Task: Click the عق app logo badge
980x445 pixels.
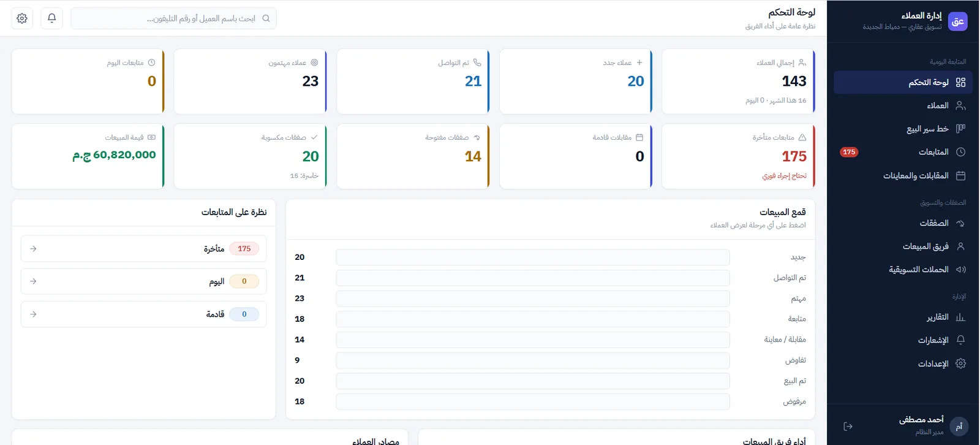Action: pyautogui.click(x=958, y=21)
